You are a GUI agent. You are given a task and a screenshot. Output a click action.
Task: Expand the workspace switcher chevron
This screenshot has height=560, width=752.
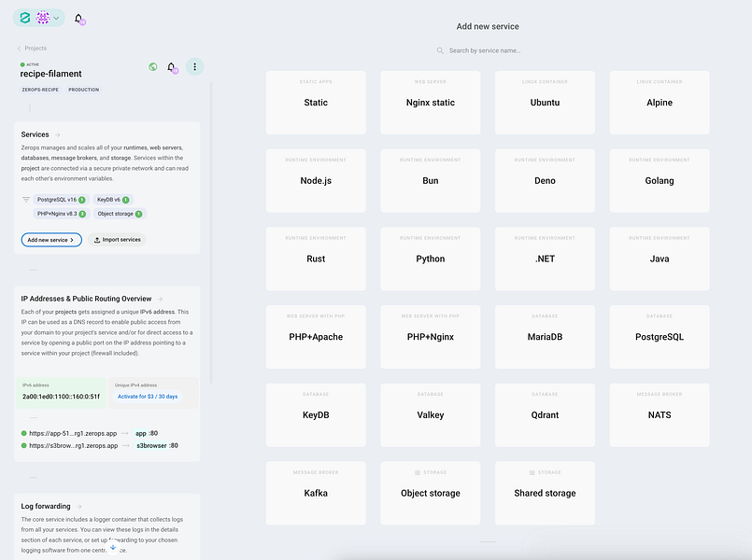point(56,18)
